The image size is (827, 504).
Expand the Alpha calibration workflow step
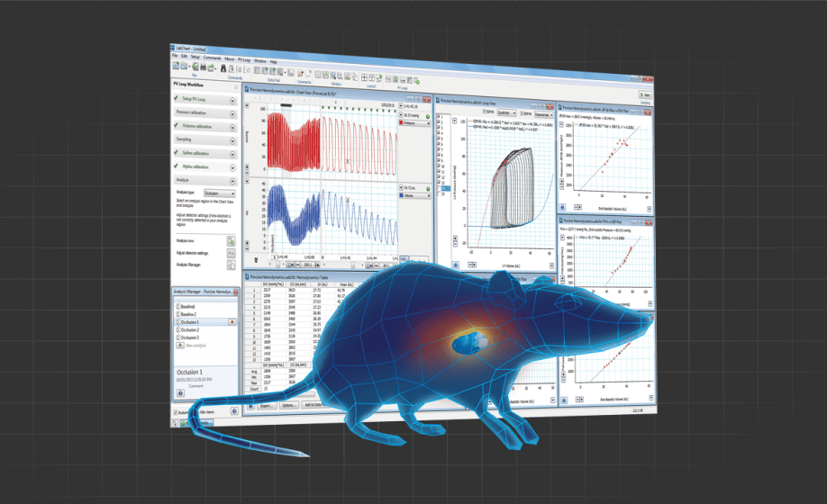(x=232, y=167)
